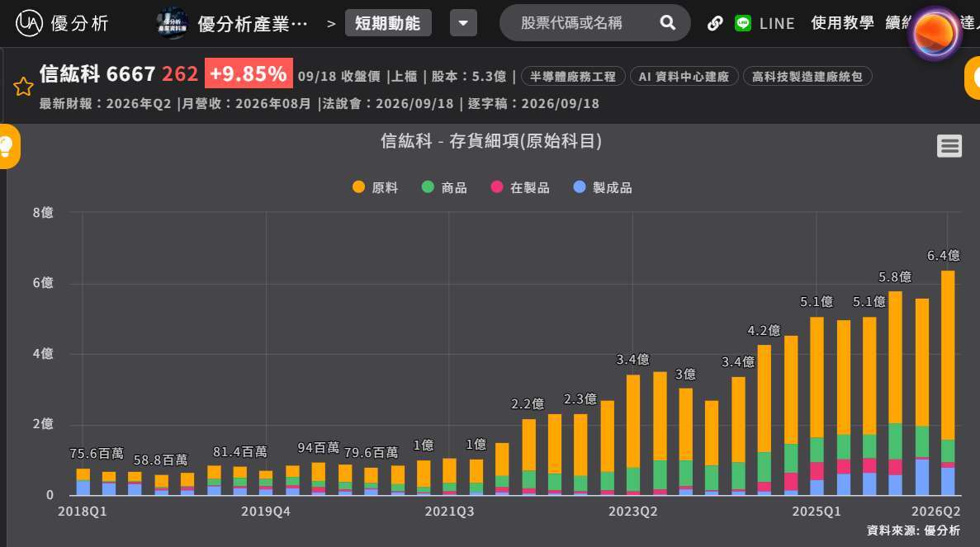This screenshot has height=547, width=980.
Task: Toggle the 原料 legend series
Action: point(376,187)
